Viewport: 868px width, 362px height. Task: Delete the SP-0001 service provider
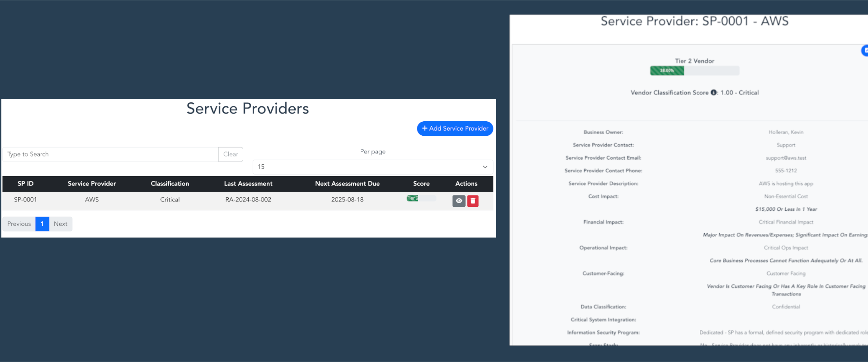473,201
